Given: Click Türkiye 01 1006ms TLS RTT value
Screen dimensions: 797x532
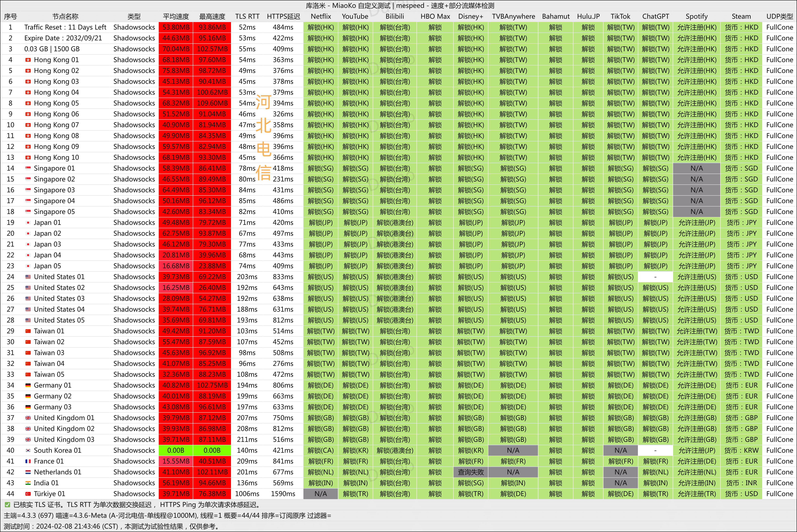Looking at the screenshot, I should (x=247, y=494).
